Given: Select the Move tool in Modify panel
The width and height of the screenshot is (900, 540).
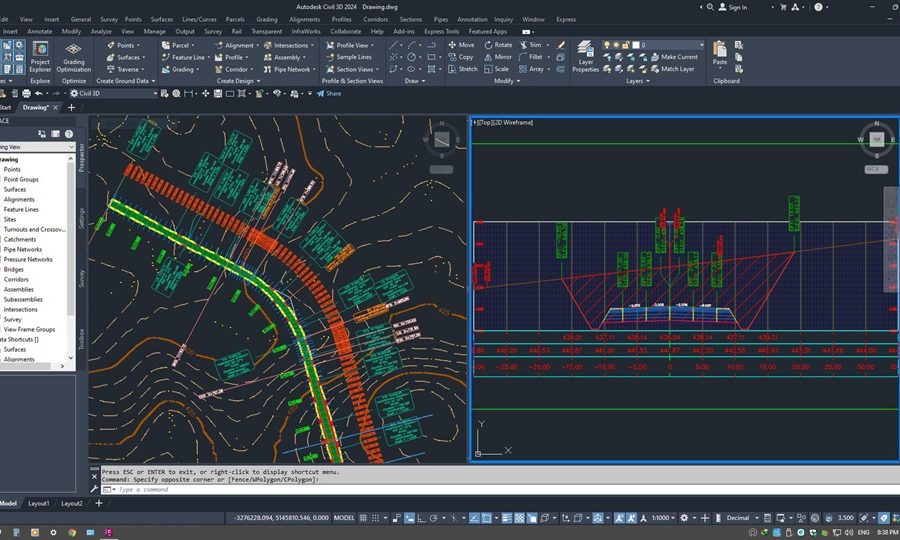Looking at the screenshot, I should point(460,45).
